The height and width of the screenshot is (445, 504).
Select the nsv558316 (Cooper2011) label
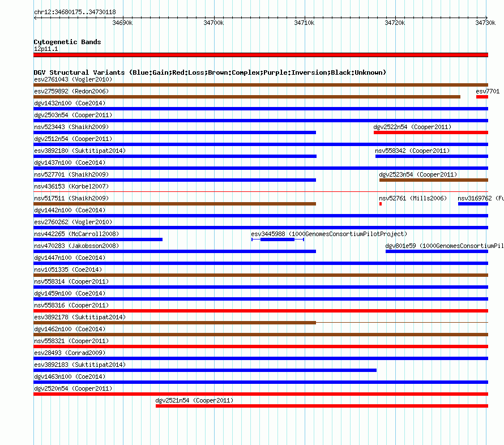point(71,305)
